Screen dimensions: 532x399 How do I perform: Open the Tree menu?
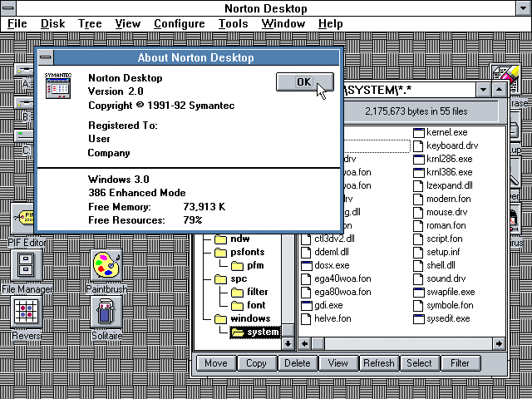[x=90, y=24]
